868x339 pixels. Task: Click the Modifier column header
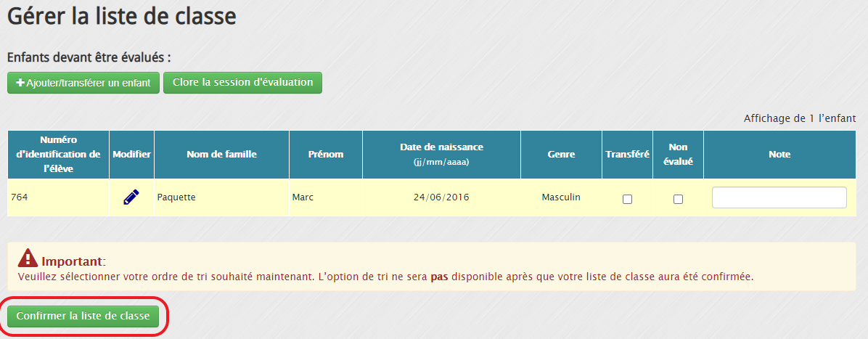[132, 155]
